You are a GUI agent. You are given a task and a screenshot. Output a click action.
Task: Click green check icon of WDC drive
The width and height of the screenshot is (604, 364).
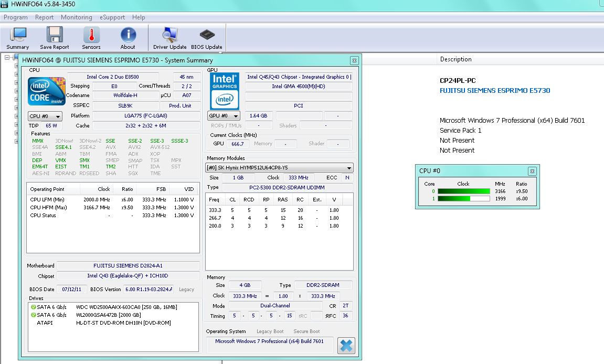(34, 307)
